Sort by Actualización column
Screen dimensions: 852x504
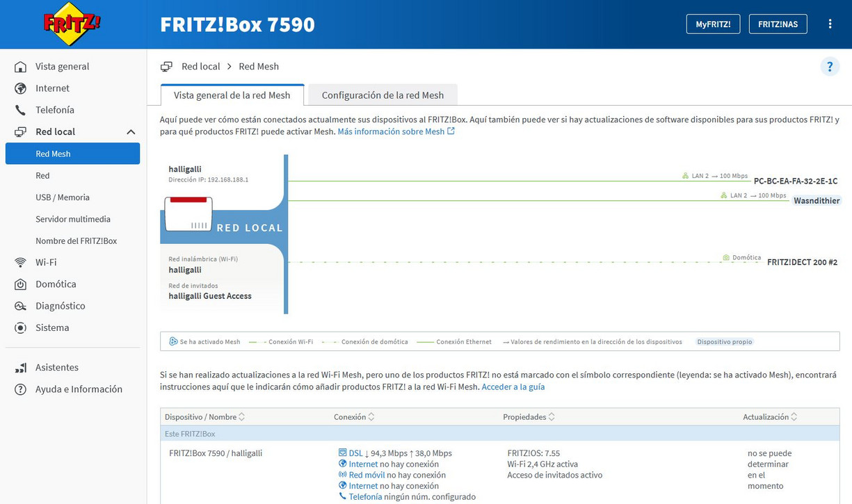pyautogui.click(x=770, y=416)
